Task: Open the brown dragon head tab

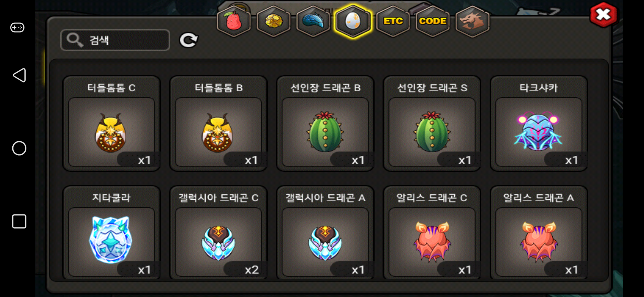Action: pos(472,21)
